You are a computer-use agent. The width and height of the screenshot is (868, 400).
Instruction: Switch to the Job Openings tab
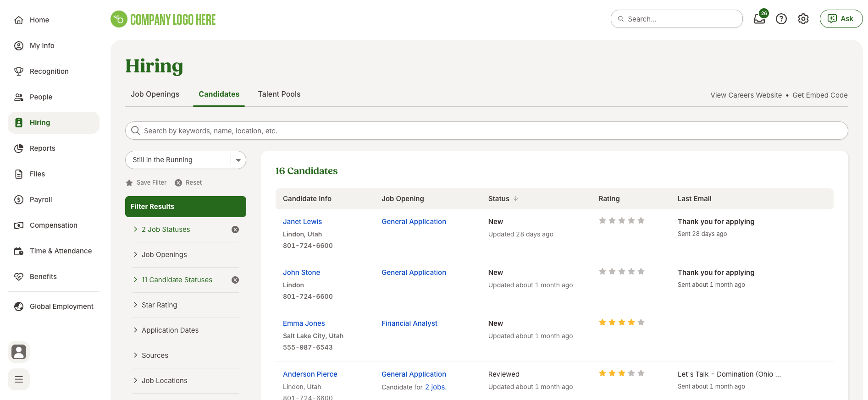(x=155, y=94)
